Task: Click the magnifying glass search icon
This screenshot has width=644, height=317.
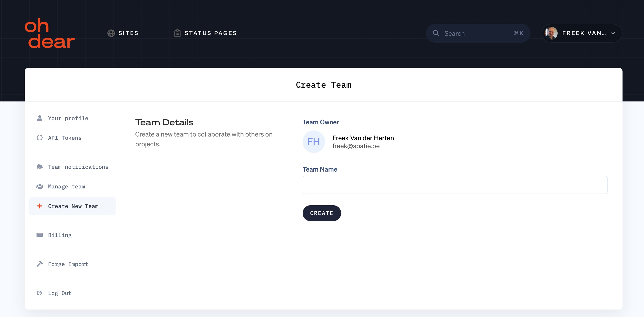Action: point(436,33)
